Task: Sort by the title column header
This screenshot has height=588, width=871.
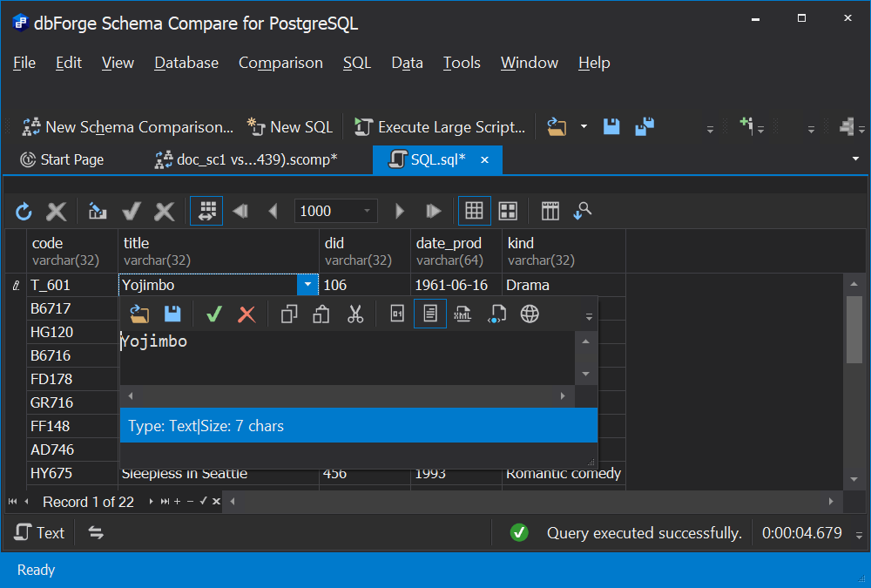Action: pos(219,251)
